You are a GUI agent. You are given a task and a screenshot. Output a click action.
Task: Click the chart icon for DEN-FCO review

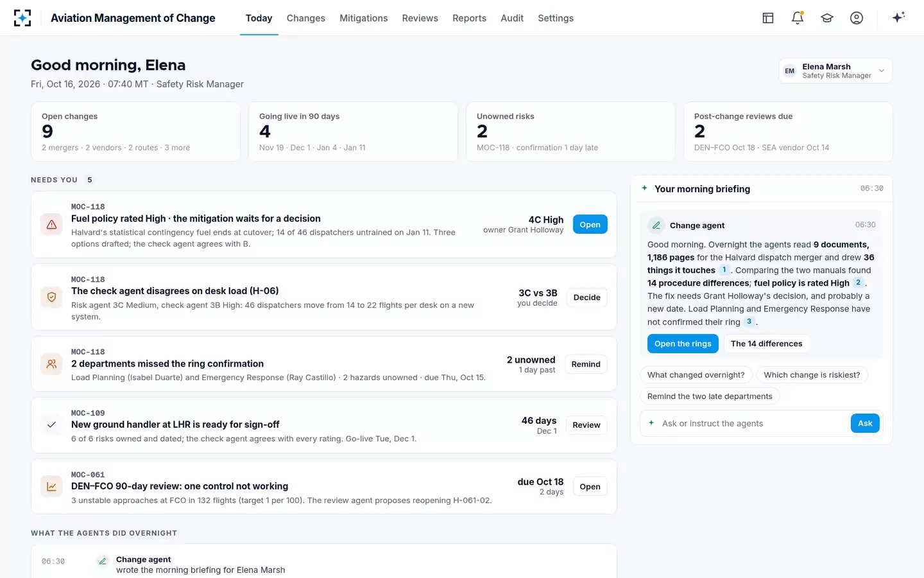(51, 487)
